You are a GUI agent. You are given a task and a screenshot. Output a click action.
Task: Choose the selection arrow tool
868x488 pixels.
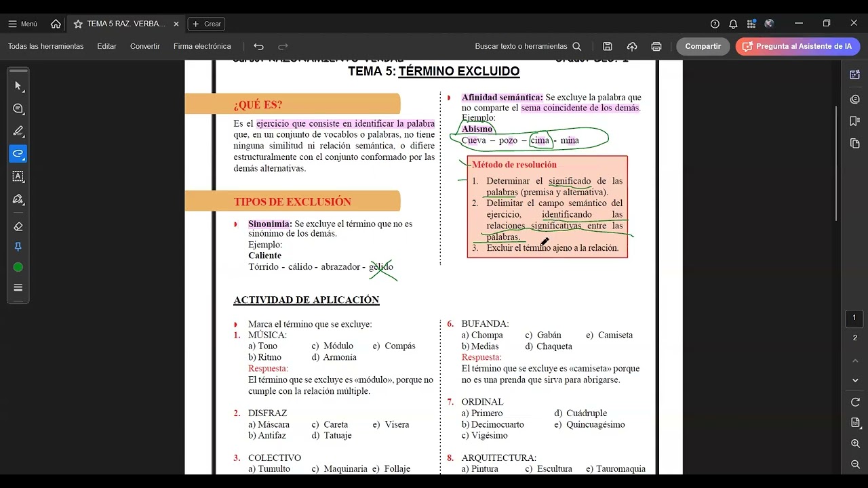pos(18,86)
